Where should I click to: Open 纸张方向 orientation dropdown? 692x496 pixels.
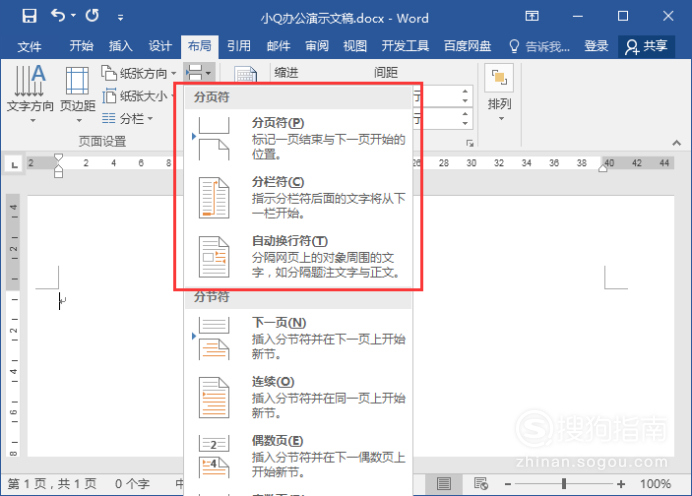(139, 73)
